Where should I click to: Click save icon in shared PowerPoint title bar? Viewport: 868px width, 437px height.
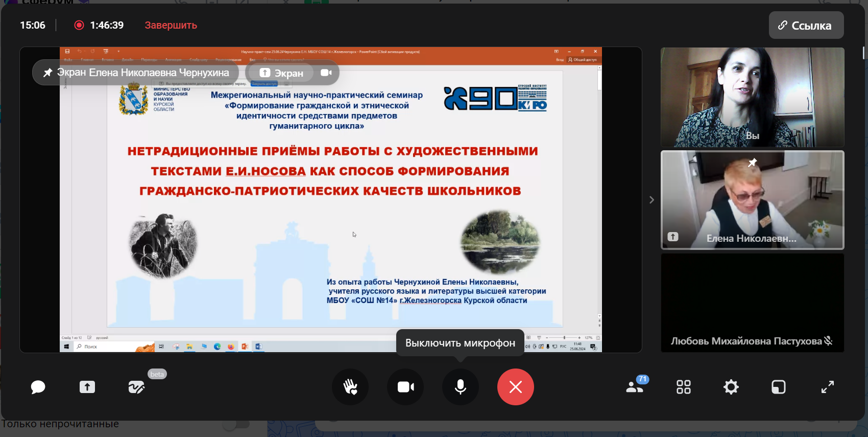(x=67, y=51)
